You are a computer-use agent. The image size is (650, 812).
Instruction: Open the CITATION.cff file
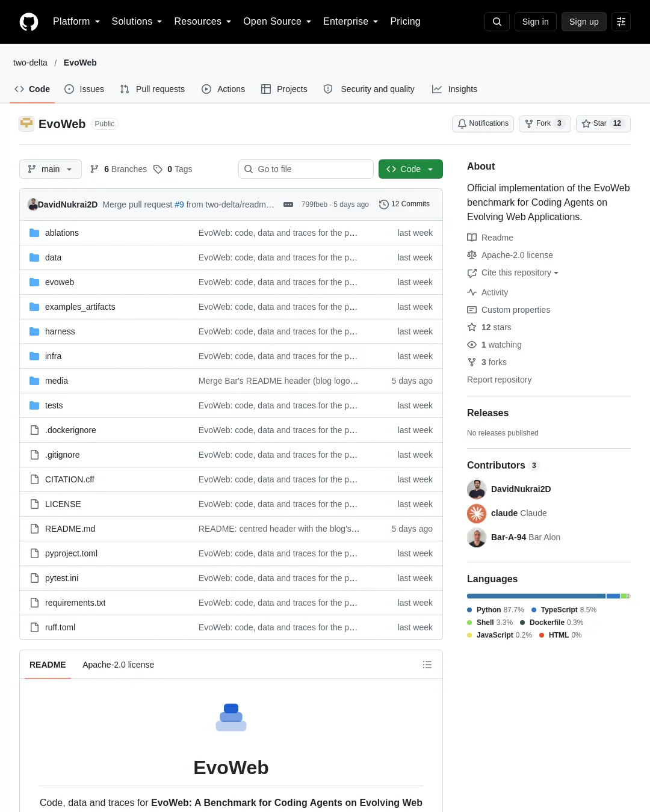[70, 479]
